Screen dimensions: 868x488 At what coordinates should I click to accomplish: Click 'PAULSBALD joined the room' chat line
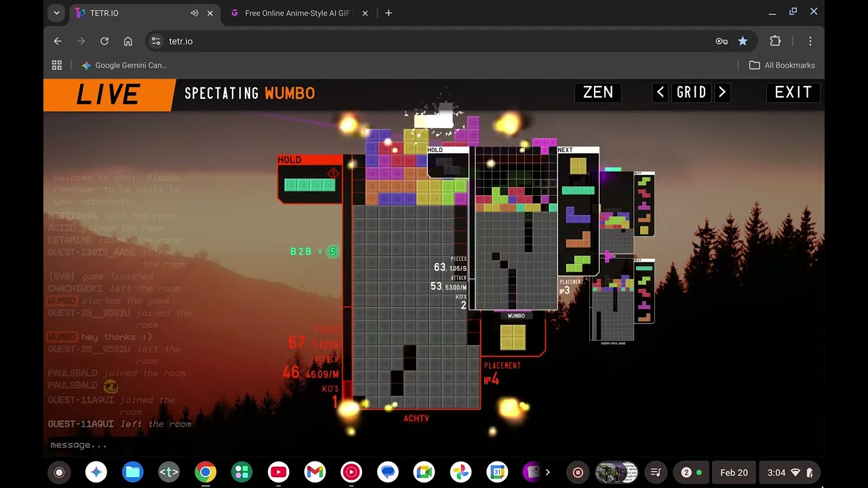[117, 373]
